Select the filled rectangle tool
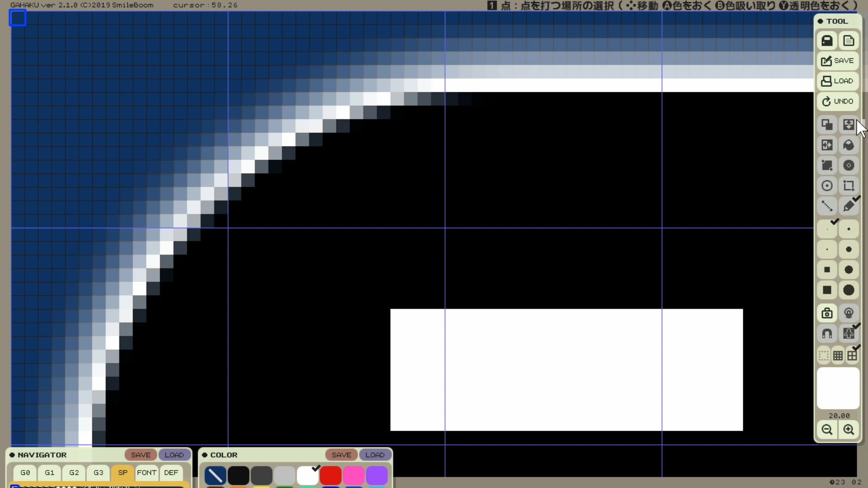 coord(827,165)
